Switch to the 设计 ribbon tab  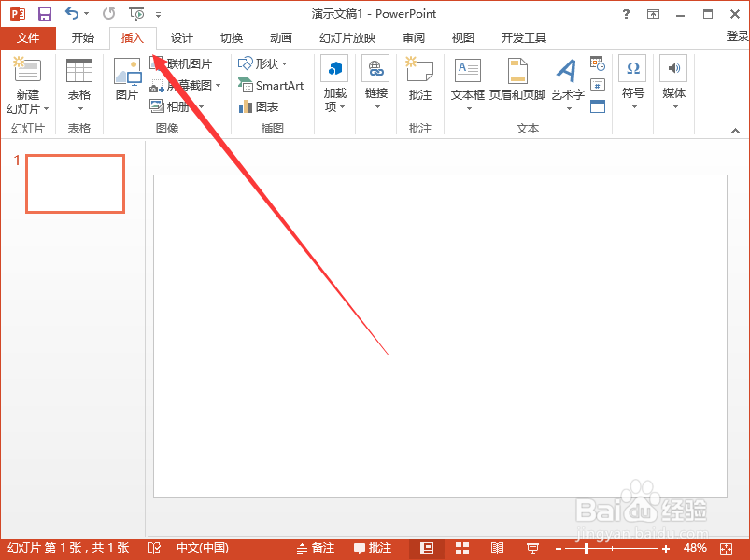(181, 37)
